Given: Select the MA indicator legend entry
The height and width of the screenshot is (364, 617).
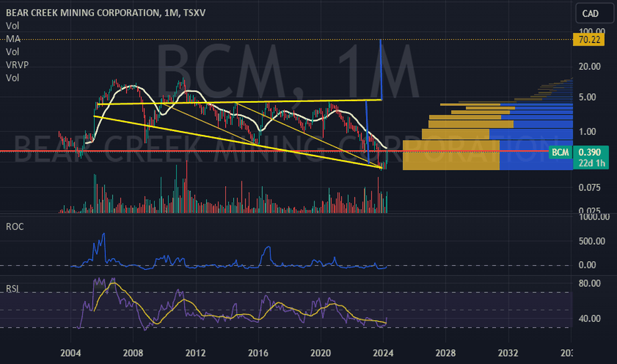Looking at the screenshot, I should point(13,38).
